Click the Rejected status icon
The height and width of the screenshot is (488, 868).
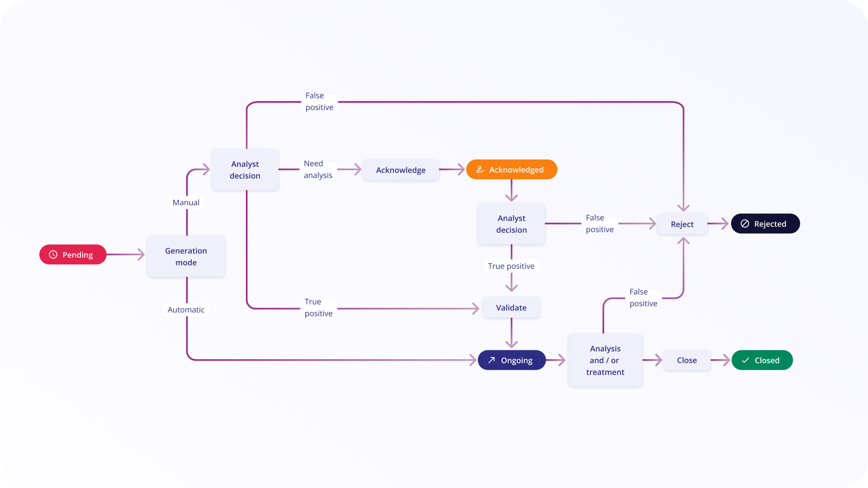click(x=746, y=224)
